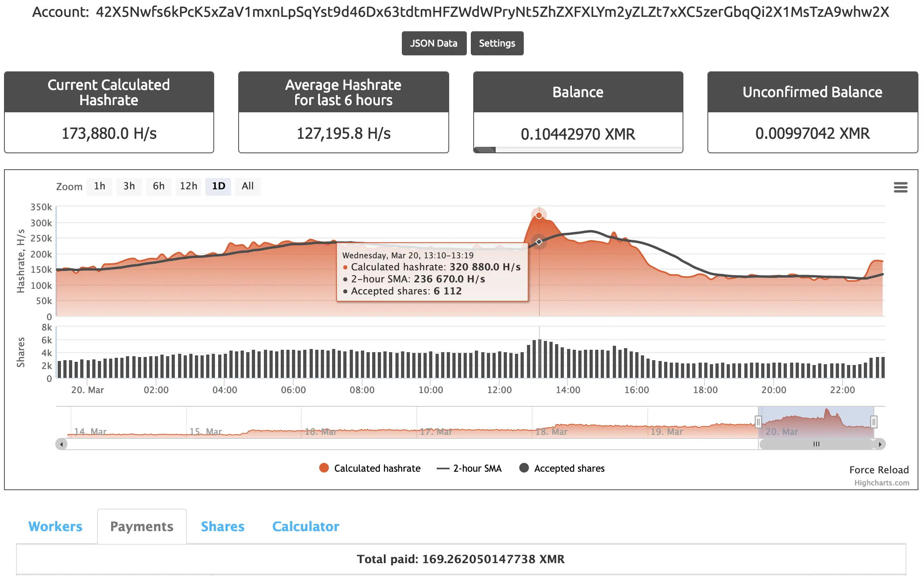Open the Settings button
This screenshot has height=576, width=924.
pos(497,43)
